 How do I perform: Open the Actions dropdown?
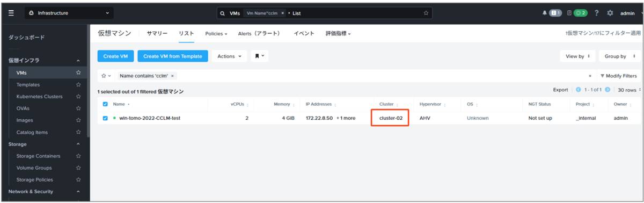(229, 56)
